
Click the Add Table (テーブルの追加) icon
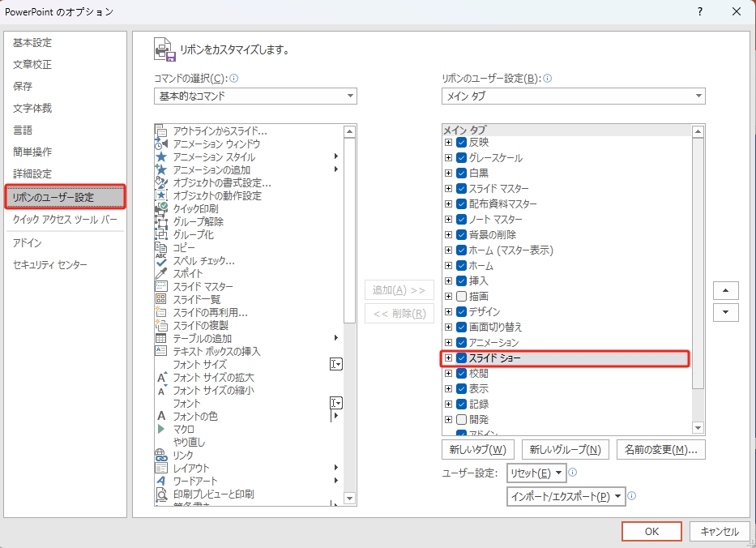point(161,339)
